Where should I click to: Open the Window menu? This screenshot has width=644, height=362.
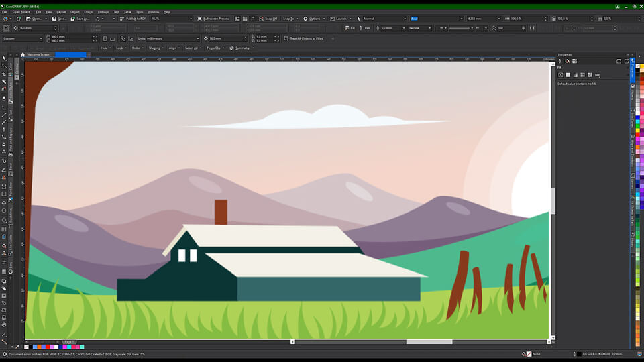pos(153,12)
